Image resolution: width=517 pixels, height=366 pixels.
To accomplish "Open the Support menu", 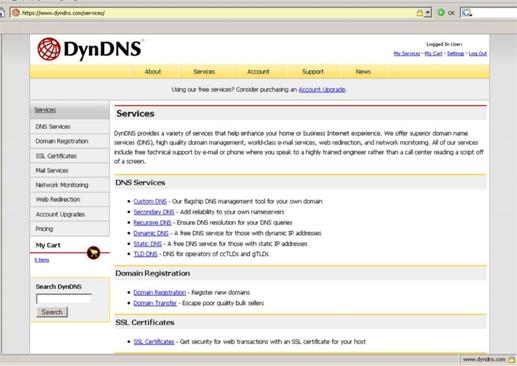I will (x=313, y=72).
